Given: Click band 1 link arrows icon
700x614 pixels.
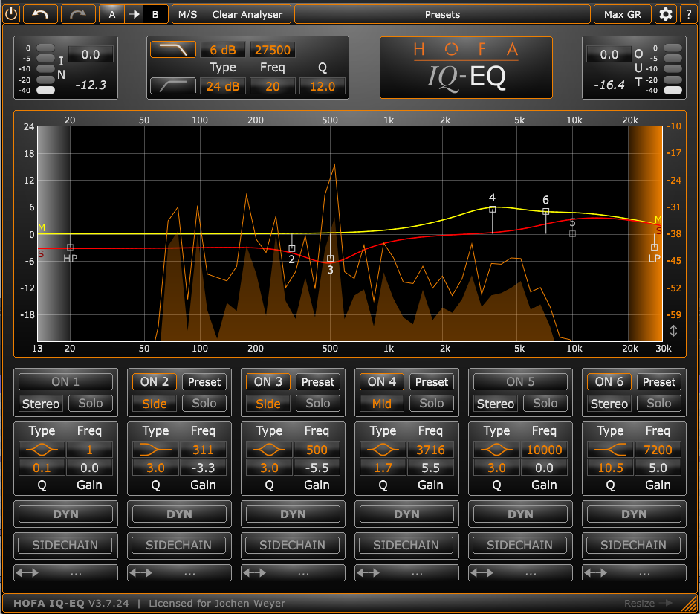Looking at the screenshot, I should coord(27,573).
